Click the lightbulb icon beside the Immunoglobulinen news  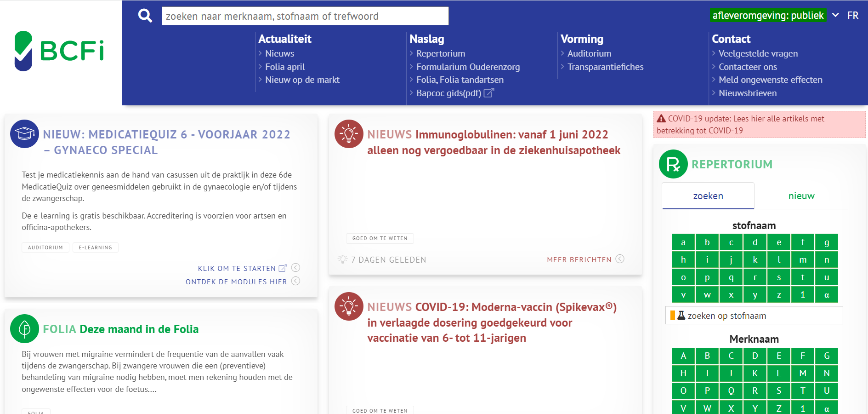point(349,134)
